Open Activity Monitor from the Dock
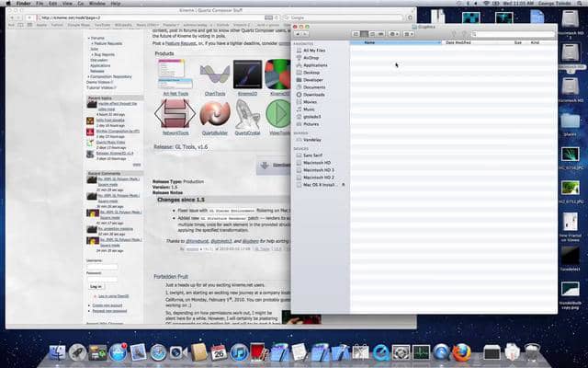Image resolution: width=588 pixels, height=368 pixels. coord(421,352)
